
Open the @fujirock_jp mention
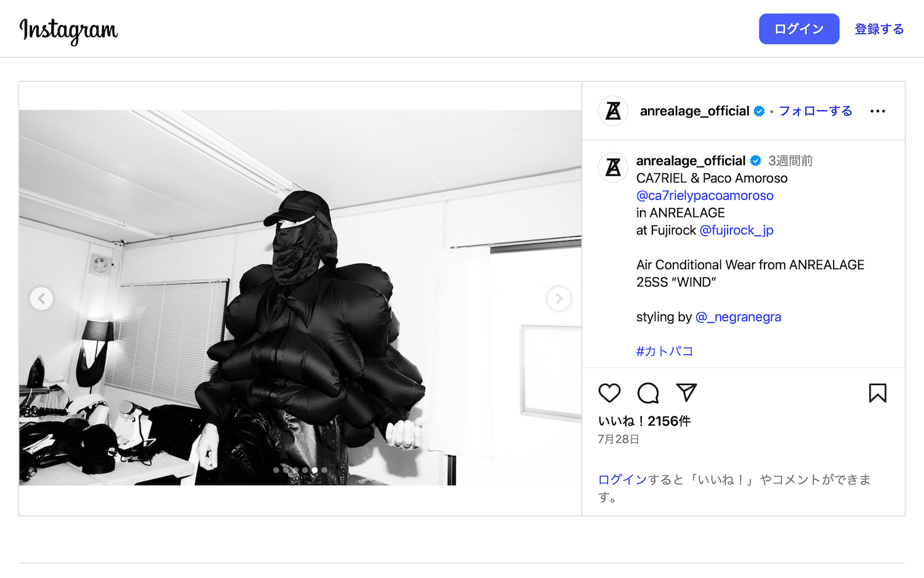[737, 230]
